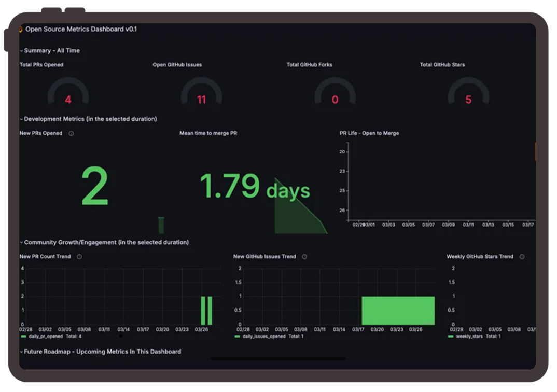Click the Total PRs Opened gauge

coord(68,92)
